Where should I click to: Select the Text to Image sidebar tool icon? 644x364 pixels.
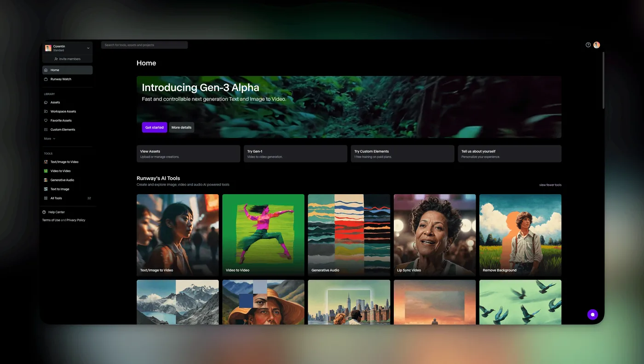coord(46,189)
